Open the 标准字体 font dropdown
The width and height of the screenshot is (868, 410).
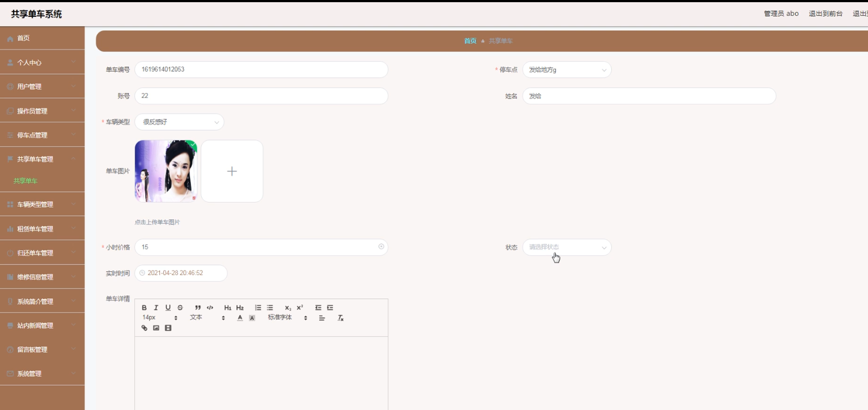[288, 317]
